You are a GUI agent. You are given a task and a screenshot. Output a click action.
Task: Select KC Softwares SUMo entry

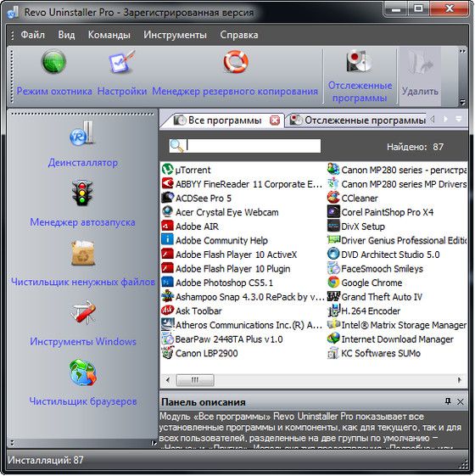[x=374, y=353]
